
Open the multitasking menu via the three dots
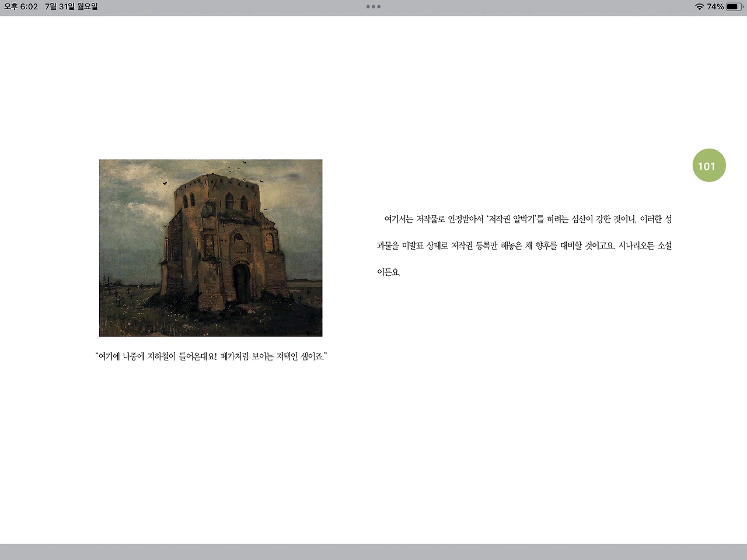(x=373, y=6)
